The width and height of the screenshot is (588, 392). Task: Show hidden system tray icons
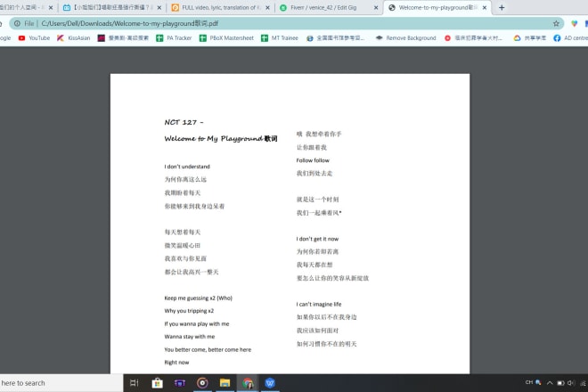tap(550, 383)
